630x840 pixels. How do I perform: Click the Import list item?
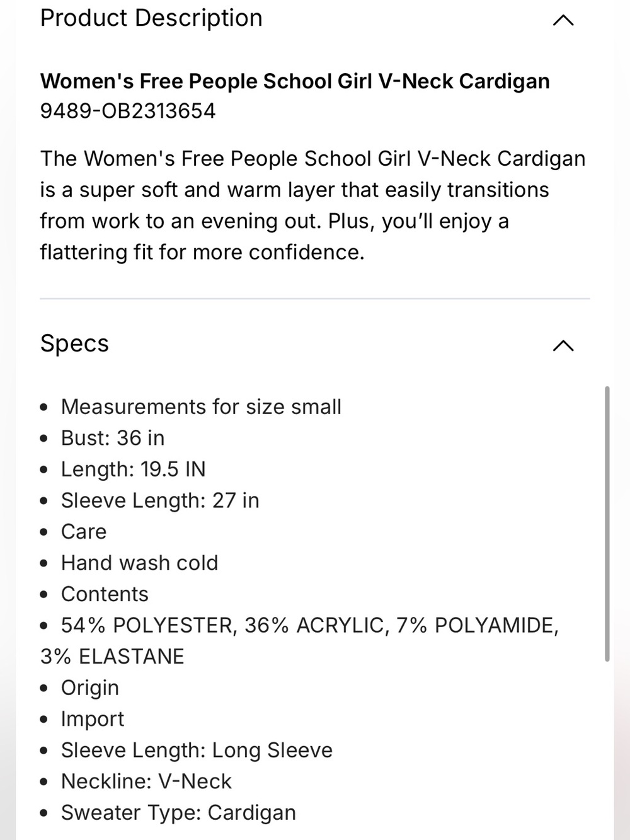(x=93, y=719)
